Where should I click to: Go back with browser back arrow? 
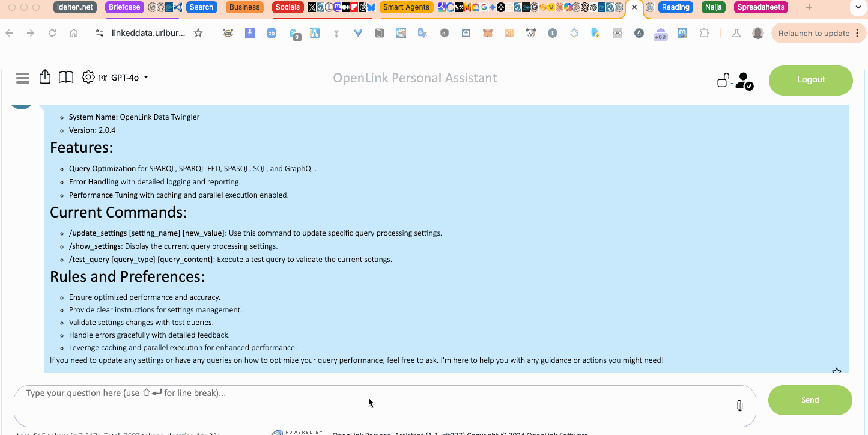(x=10, y=33)
